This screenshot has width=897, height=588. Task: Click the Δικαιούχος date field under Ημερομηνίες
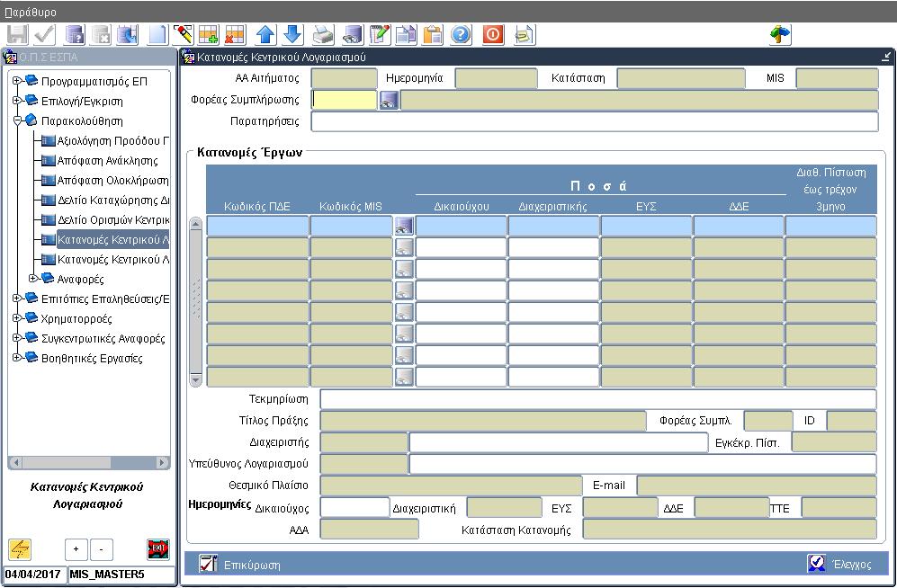[x=354, y=507]
